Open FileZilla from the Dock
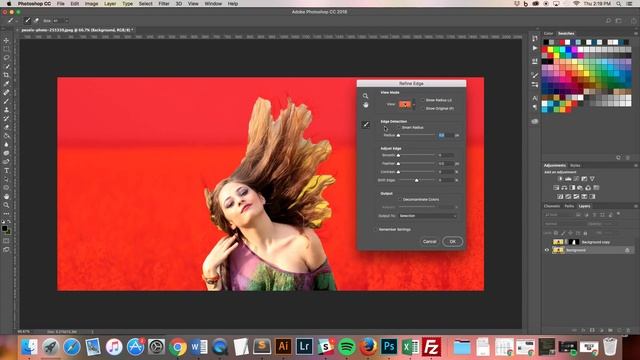Image resolution: width=640 pixels, height=360 pixels. coord(431,347)
